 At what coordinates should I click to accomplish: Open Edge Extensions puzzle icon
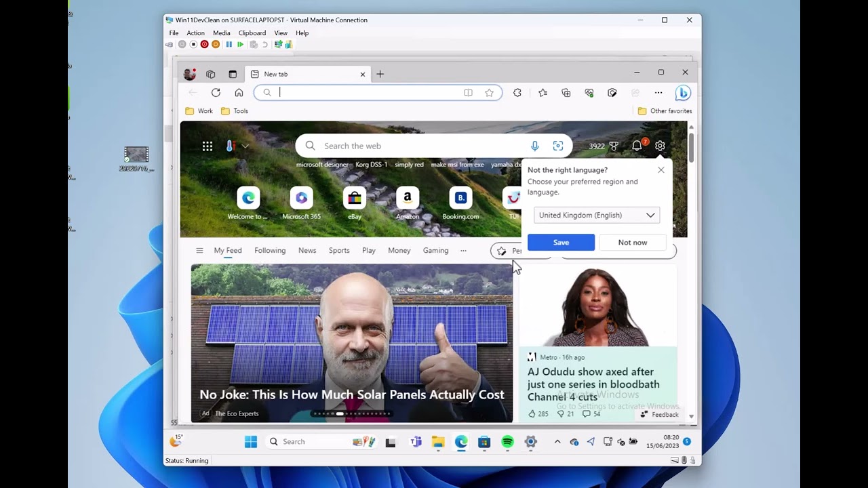tap(517, 93)
